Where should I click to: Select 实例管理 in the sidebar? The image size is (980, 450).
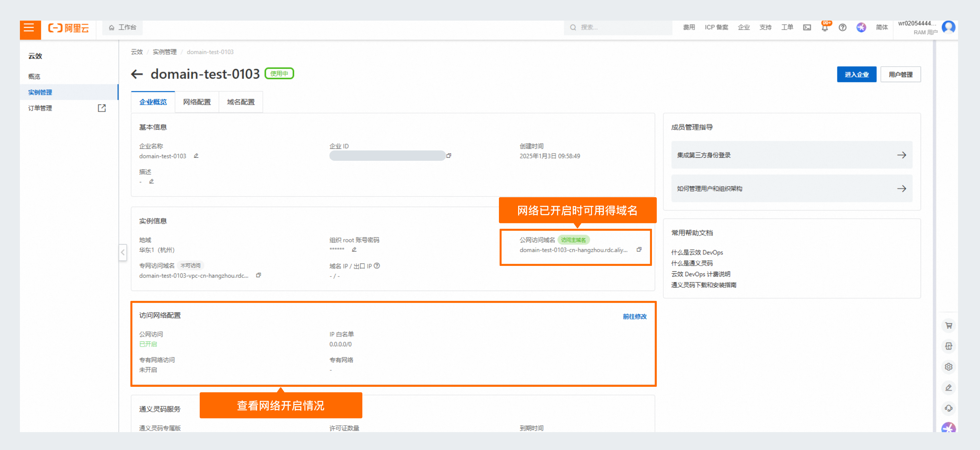point(40,92)
